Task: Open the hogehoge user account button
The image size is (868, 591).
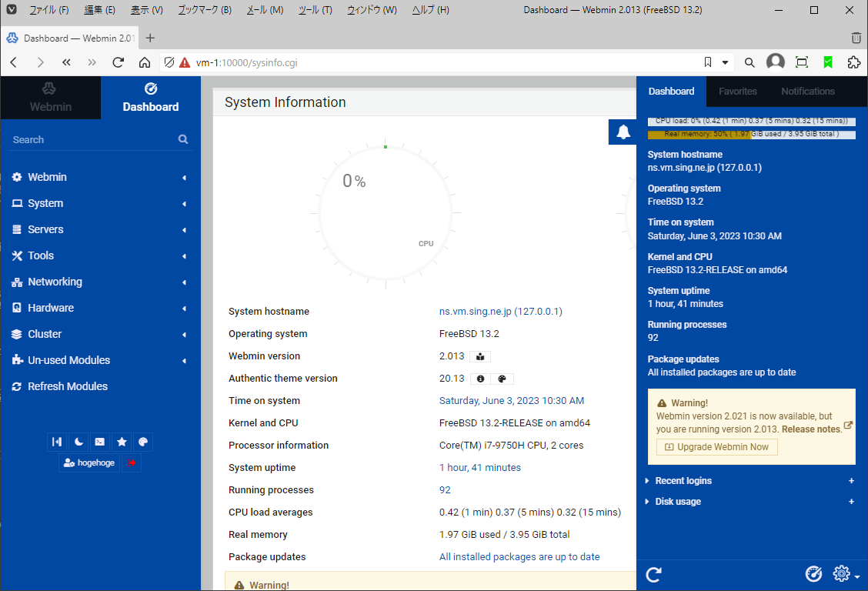Action: (x=89, y=462)
